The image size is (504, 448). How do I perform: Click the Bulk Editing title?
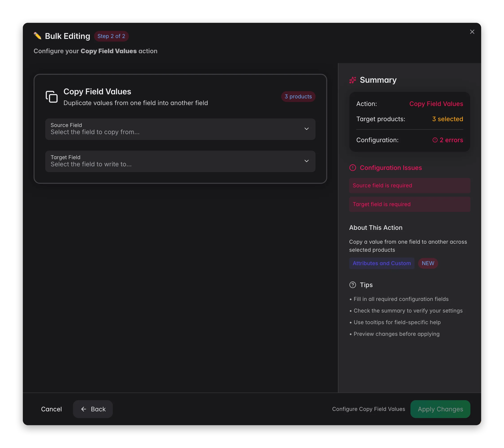[x=68, y=36]
